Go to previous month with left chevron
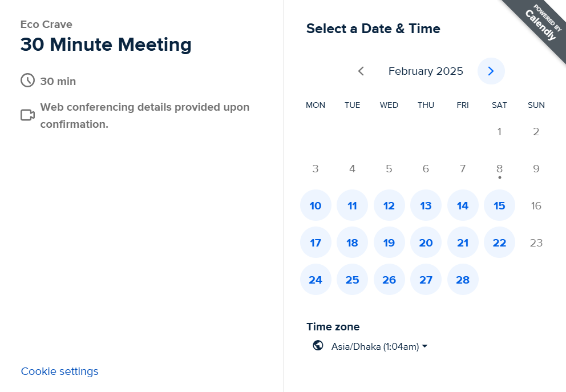 [x=361, y=71]
